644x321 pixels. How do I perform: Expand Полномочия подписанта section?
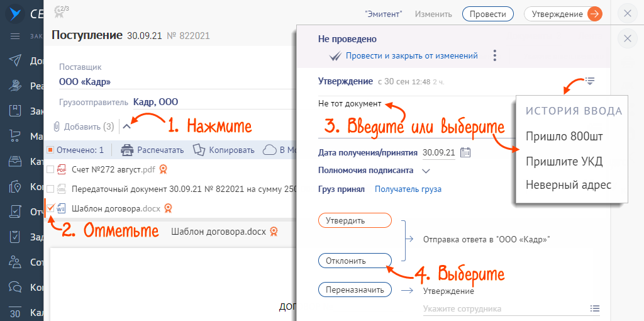point(426,170)
